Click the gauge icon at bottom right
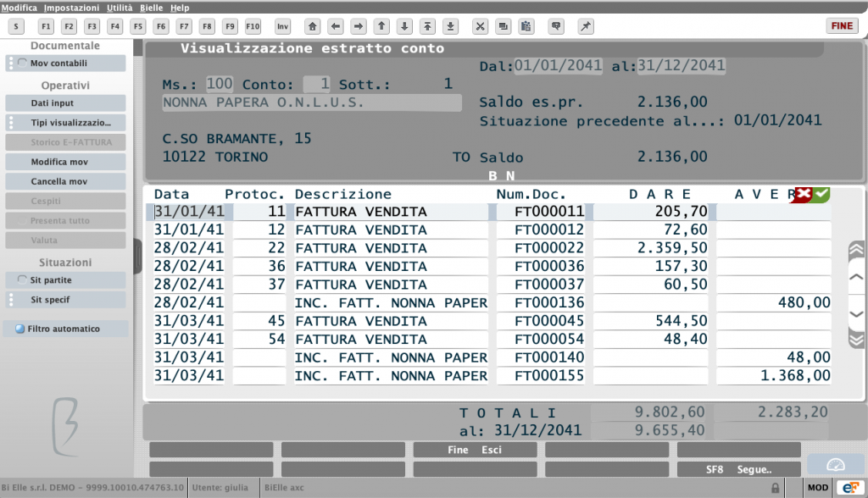Image resolution: width=868 pixels, height=498 pixels. 836,465
